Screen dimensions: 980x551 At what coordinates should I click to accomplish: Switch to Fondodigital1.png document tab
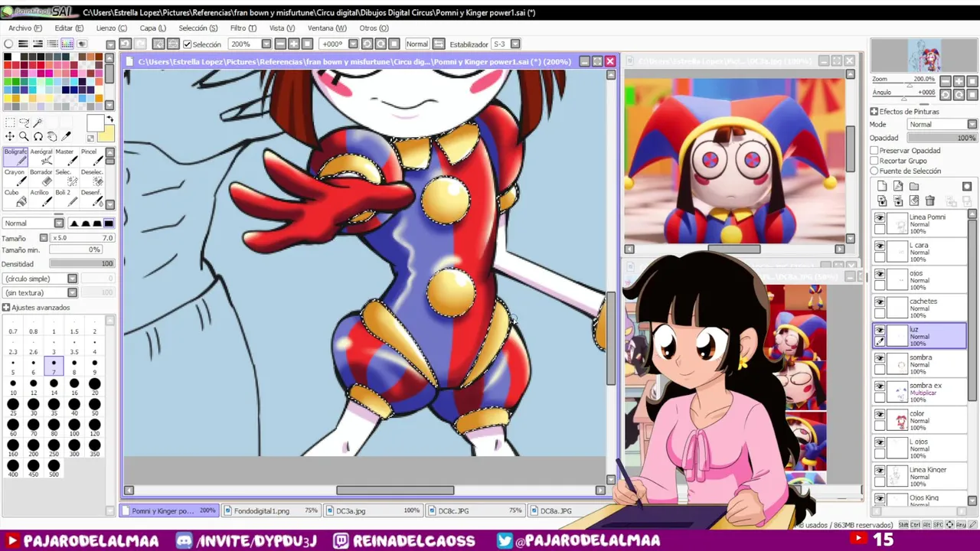click(x=271, y=510)
